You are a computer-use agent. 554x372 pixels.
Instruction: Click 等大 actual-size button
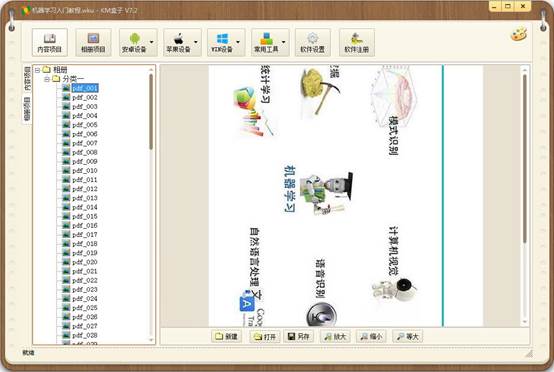[407, 336]
